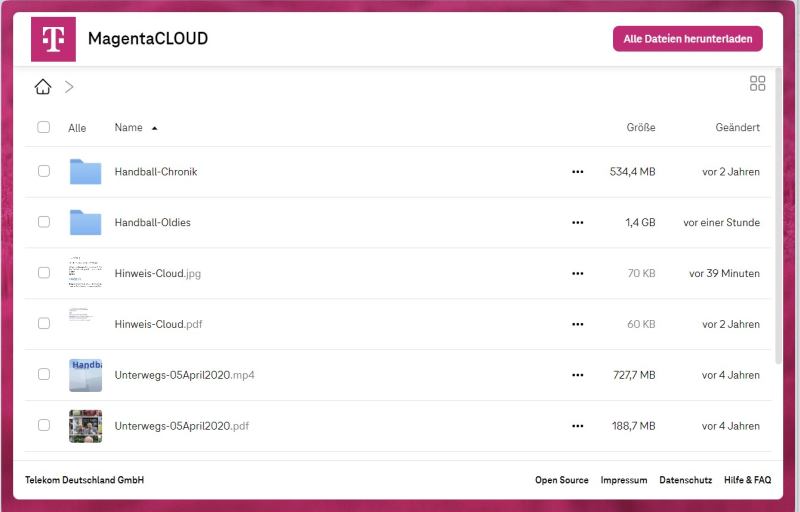Image resolution: width=800 pixels, height=512 pixels.
Task: Click the breadcrumb chevron arrow
Action: point(69,87)
